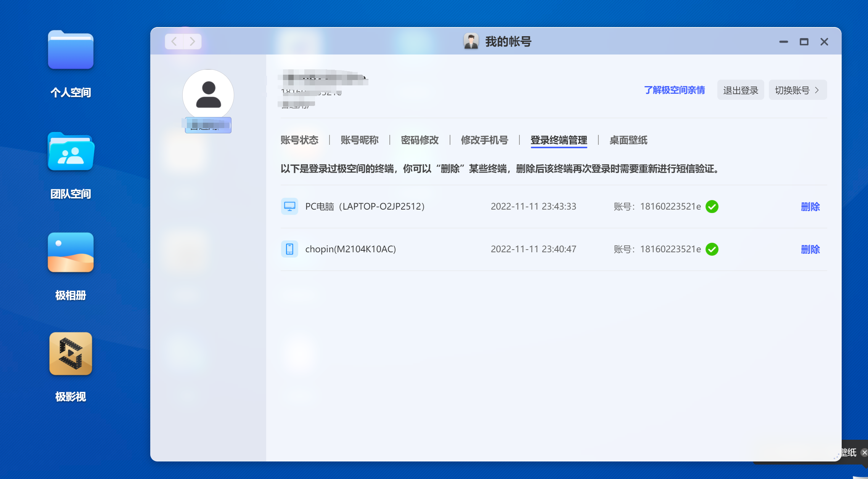
Task: Go back with the left arrow
Action: click(x=174, y=42)
